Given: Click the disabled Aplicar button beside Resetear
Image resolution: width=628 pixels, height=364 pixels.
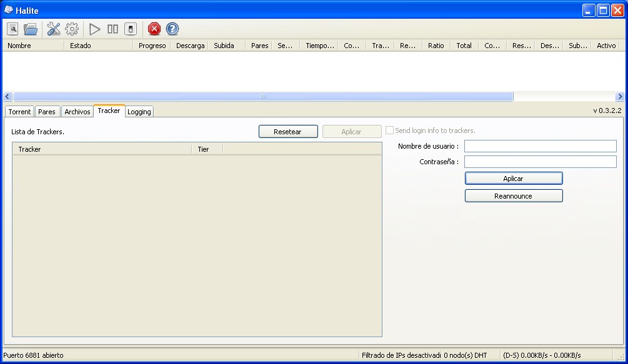Looking at the screenshot, I should coord(352,132).
